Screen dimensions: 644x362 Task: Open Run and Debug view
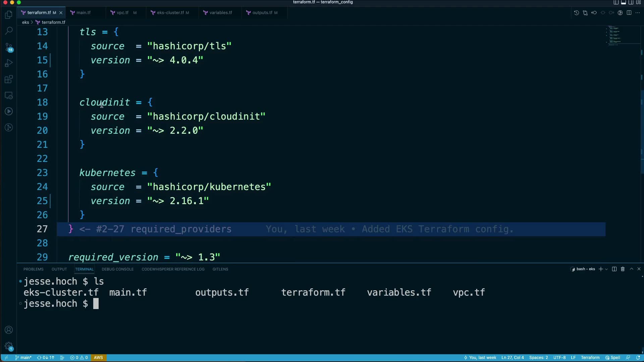click(x=9, y=63)
